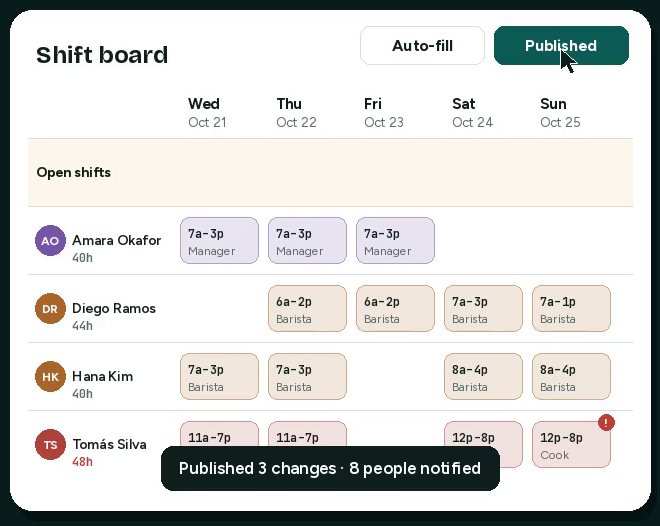Select Hana Kim's HK avatar
The image size is (660, 526).
point(50,377)
